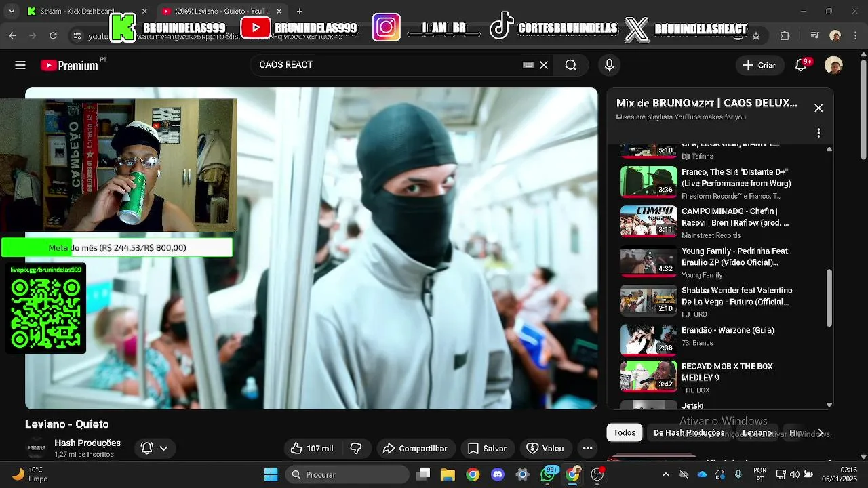
Task: Bookmark the page with the star icon
Action: (x=756, y=35)
